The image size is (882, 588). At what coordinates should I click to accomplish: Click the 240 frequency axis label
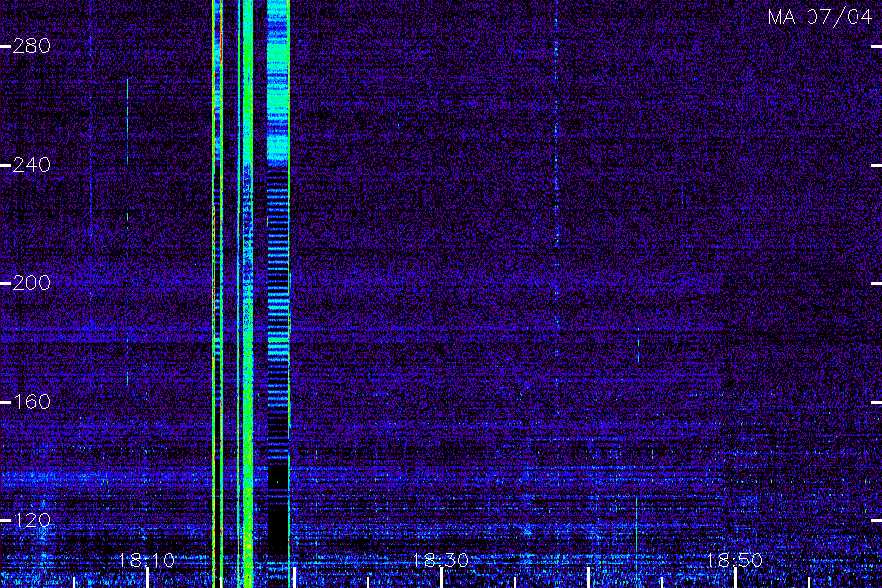coord(31,165)
